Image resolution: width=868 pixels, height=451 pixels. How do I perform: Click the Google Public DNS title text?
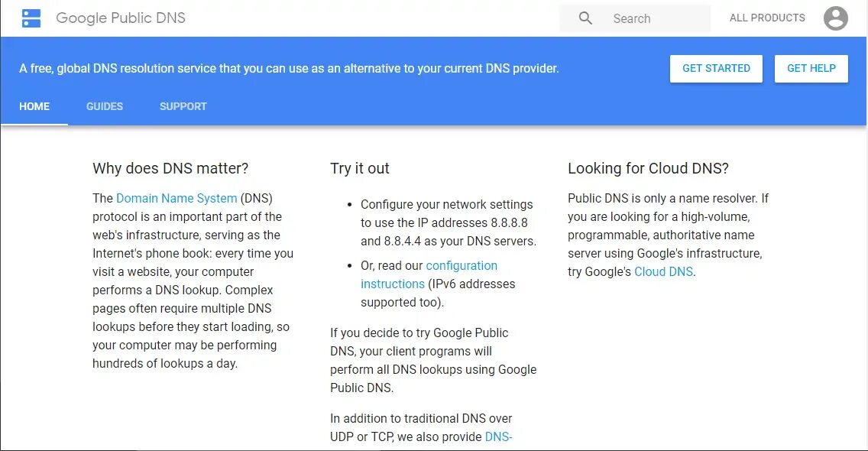pos(121,18)
